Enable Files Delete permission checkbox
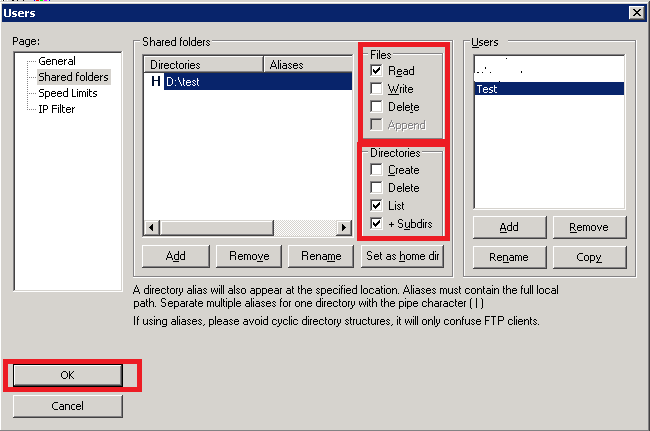Image resolution: width=650 pixels, height=431 pixels. [376, 107]
